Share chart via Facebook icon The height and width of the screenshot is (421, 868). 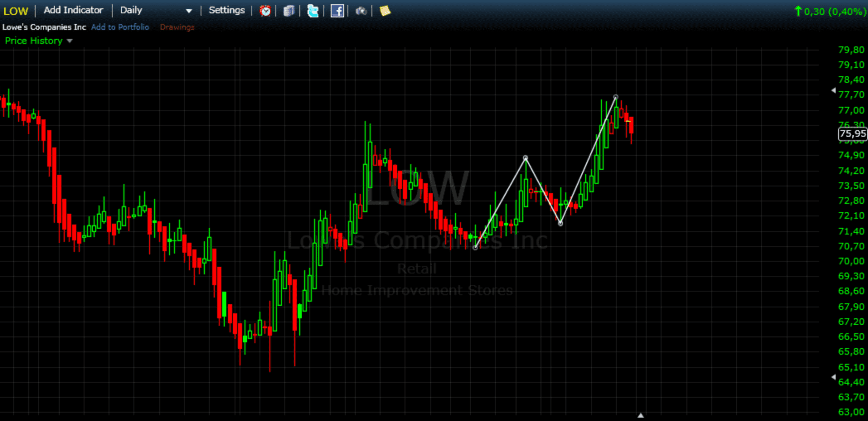coord(337,11)
